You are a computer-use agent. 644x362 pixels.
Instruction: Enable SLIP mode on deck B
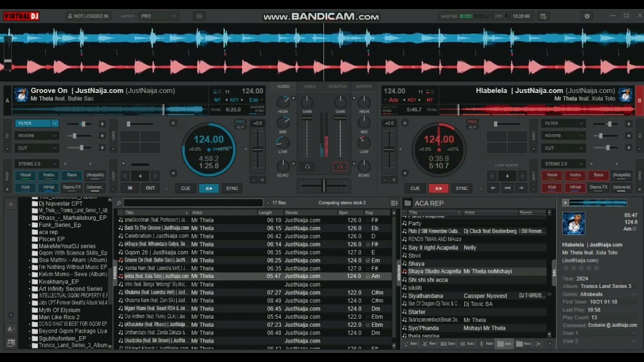point(472,127)
